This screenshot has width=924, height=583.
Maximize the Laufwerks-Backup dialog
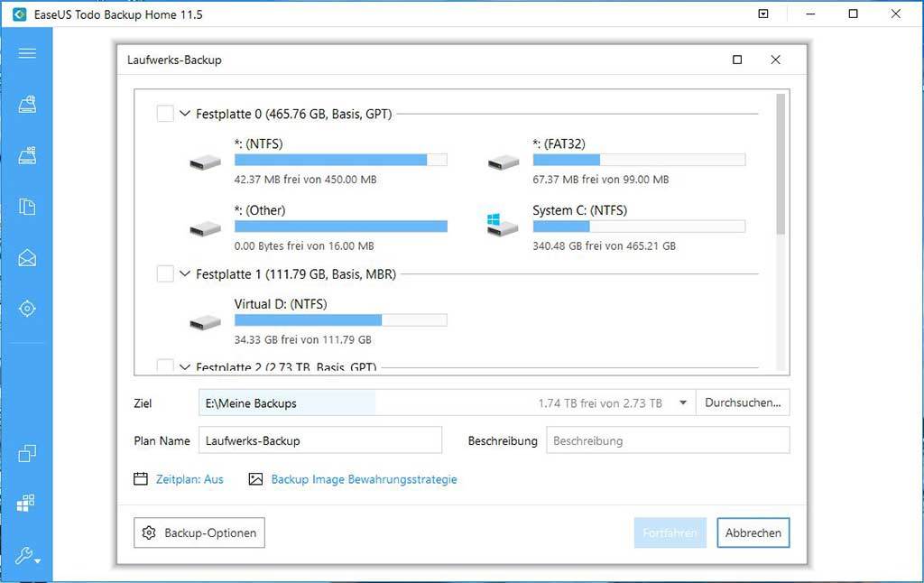point(737,60)
